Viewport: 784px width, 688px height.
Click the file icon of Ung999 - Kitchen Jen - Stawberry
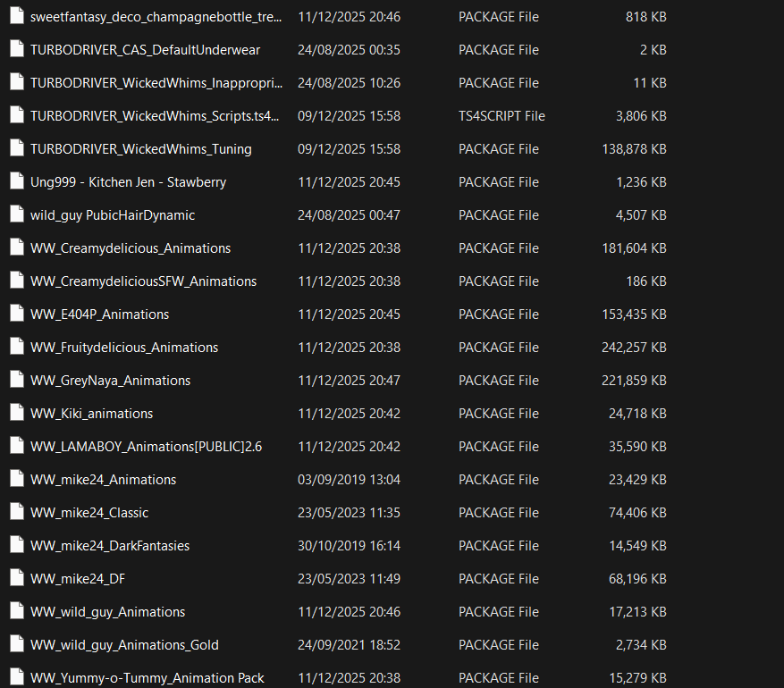[17, 181]
